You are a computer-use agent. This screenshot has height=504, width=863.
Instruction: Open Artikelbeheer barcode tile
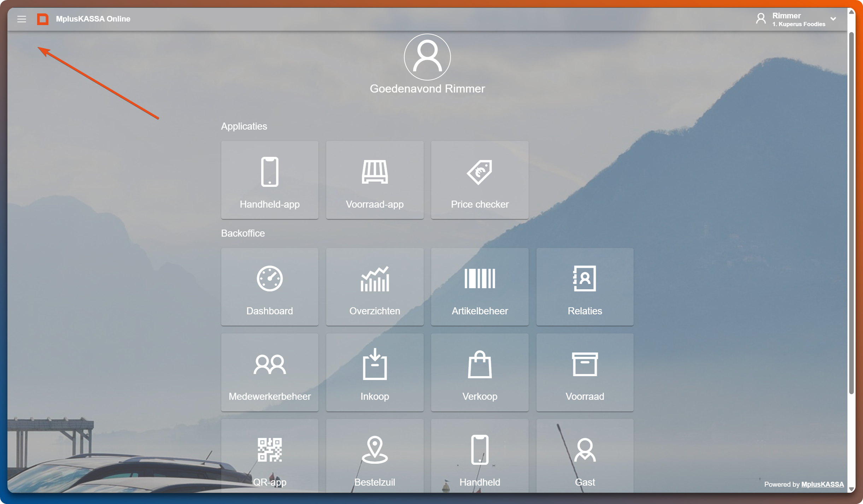480,287
